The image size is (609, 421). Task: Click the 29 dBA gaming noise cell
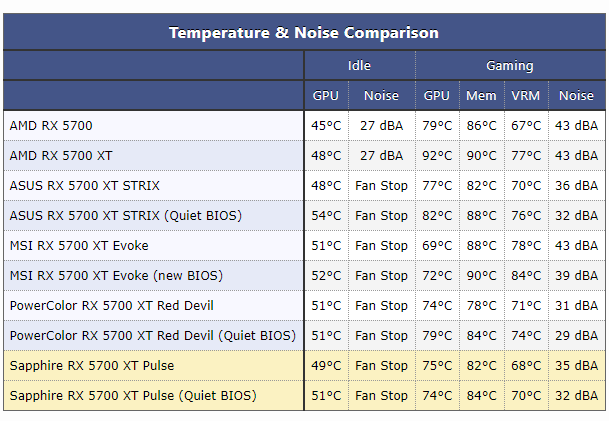click(x=576, y=336)
